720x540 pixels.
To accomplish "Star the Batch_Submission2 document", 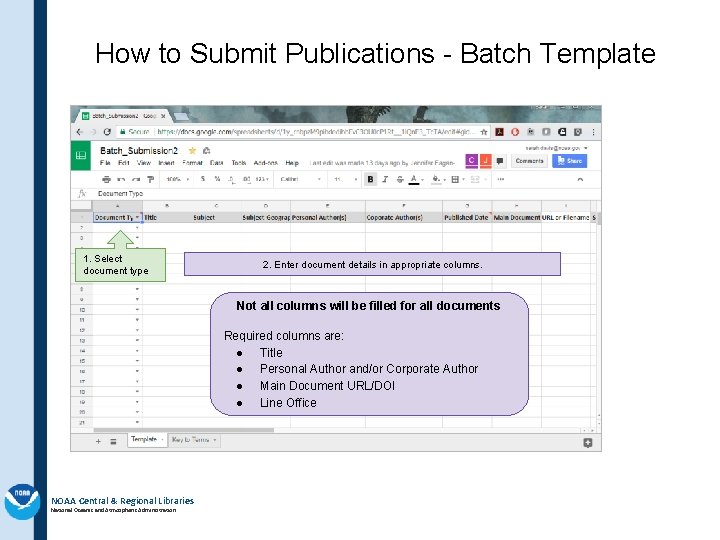I will 192,151.
